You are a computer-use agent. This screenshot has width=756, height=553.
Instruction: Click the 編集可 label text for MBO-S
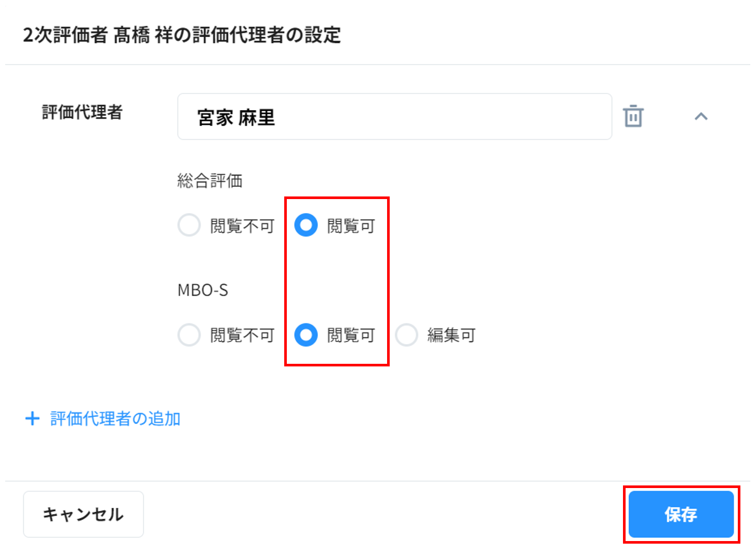(x=451, y=335)
